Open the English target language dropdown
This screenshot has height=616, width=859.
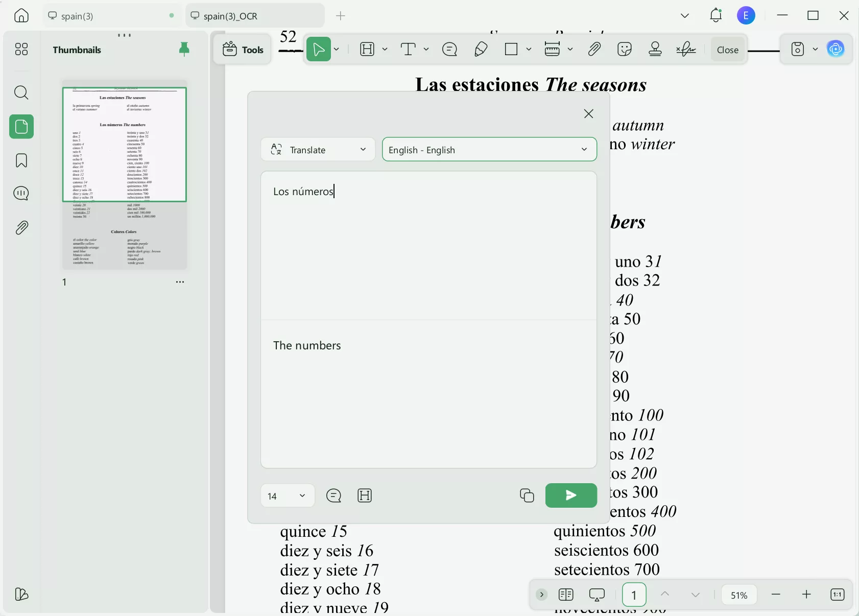[489, 150]
